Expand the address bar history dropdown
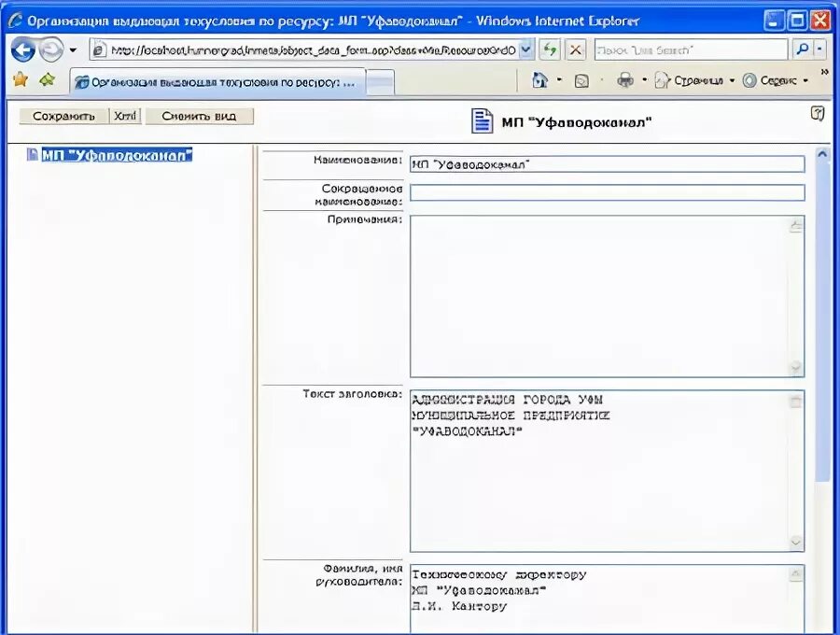The height and width of the screenshot is (635, 840). (x=526, y=50)
